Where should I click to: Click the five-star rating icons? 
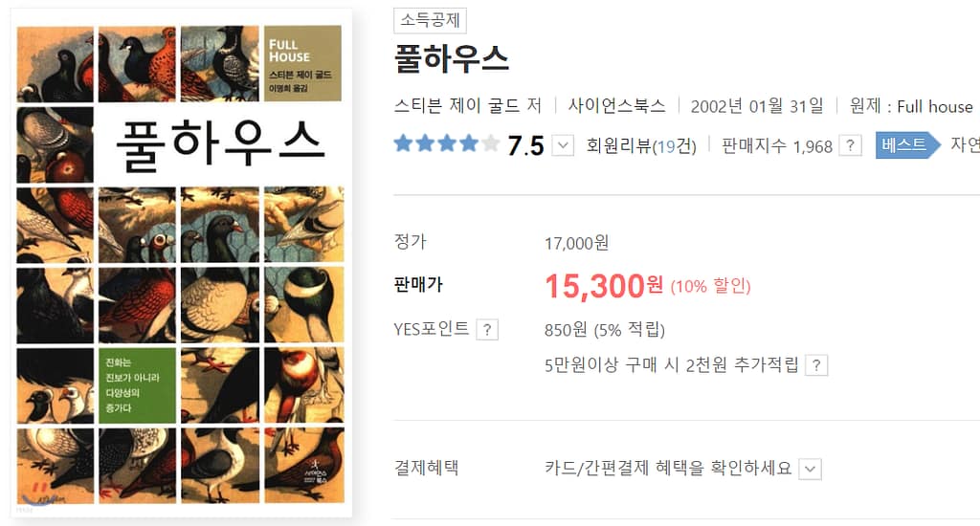(x=447, y=144)
